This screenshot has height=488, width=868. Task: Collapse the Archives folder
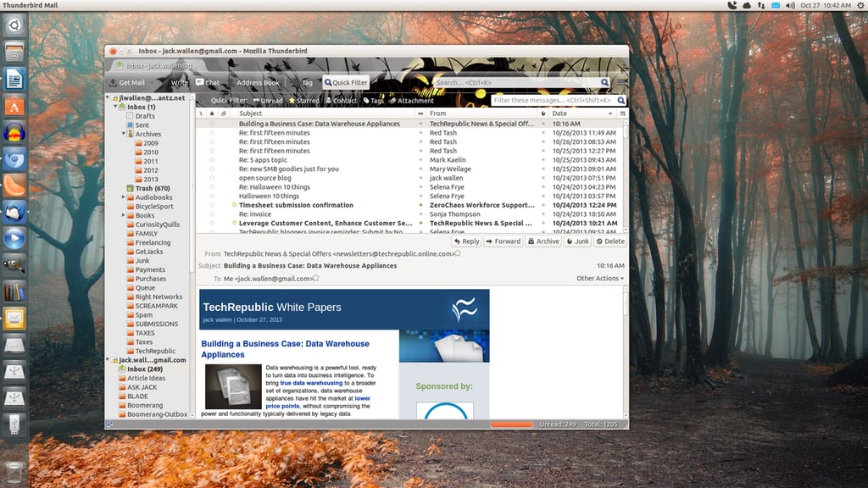tap(124, 134)
